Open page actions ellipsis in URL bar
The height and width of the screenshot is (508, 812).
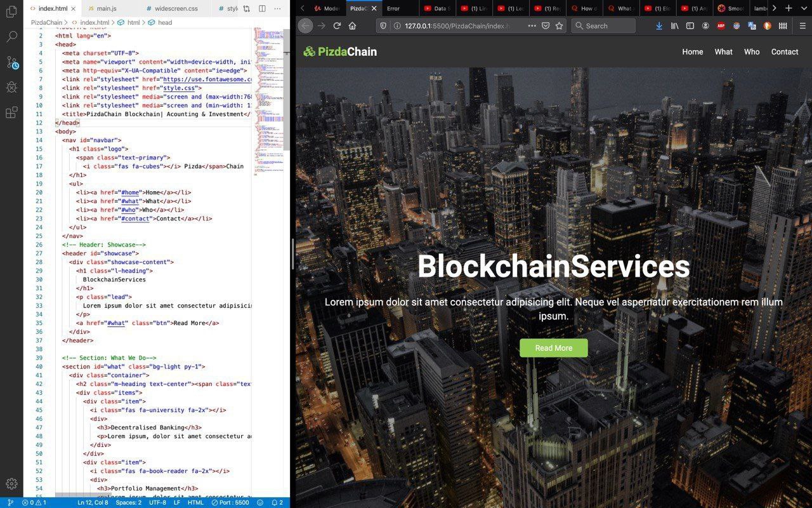532,25
